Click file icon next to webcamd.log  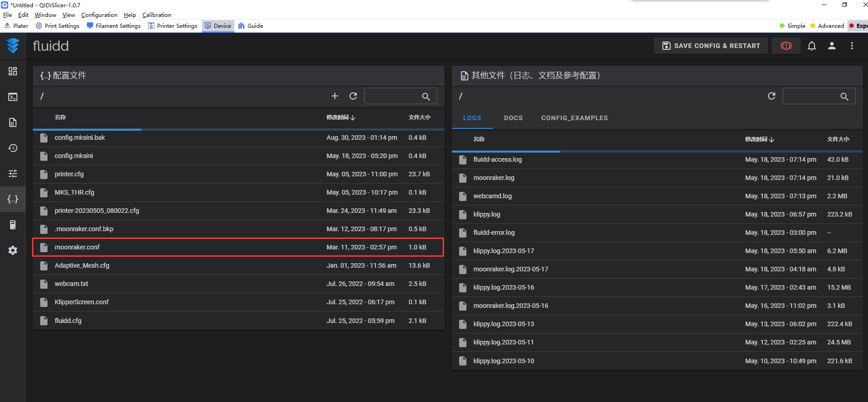(x=463, y=196)
